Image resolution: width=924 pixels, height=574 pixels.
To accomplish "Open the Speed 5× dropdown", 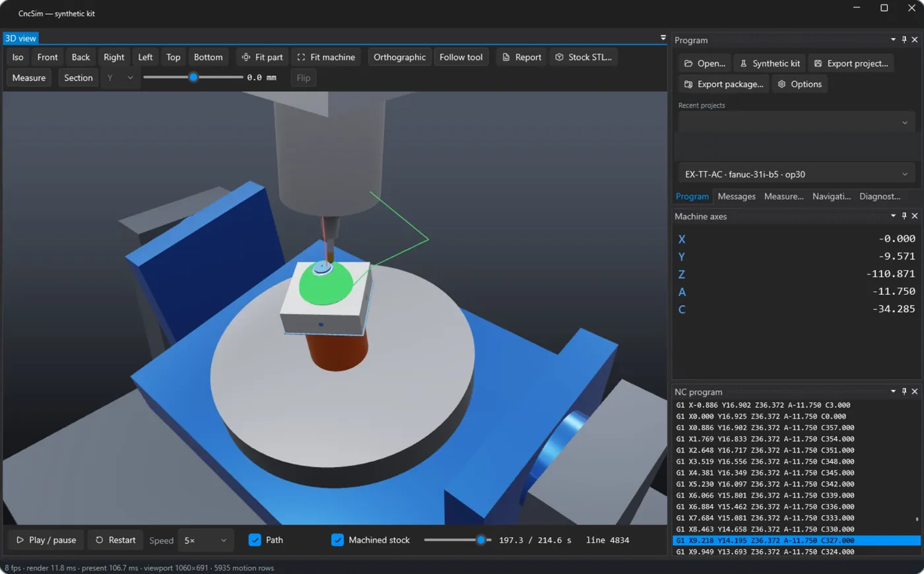I will 206,540.
